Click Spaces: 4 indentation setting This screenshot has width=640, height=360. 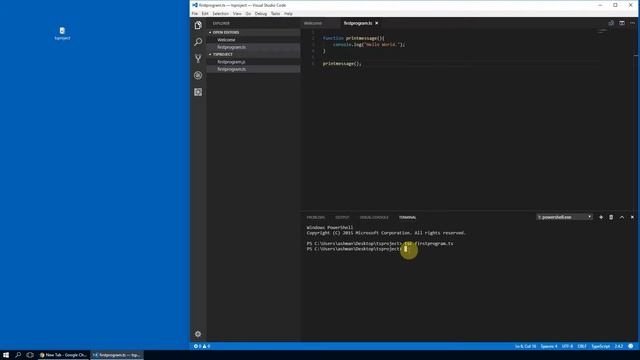click(x=549, y=346)
